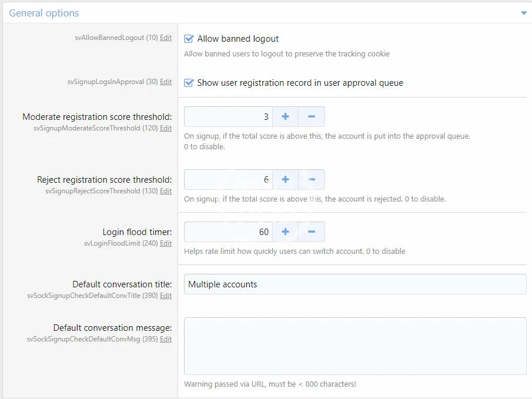Click the moderate registration score number field
532x399 pixels.
[x=228, y=117]
